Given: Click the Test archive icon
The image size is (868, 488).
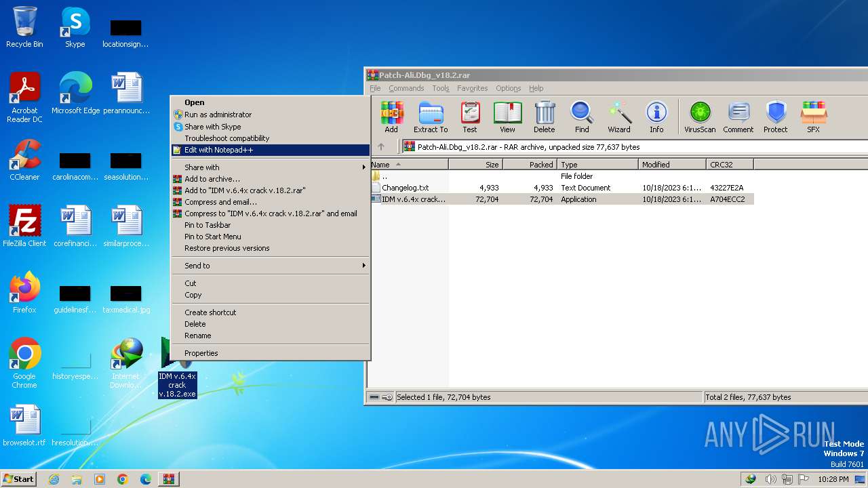Looking at the screenshot, I should (x=470, y=117).
